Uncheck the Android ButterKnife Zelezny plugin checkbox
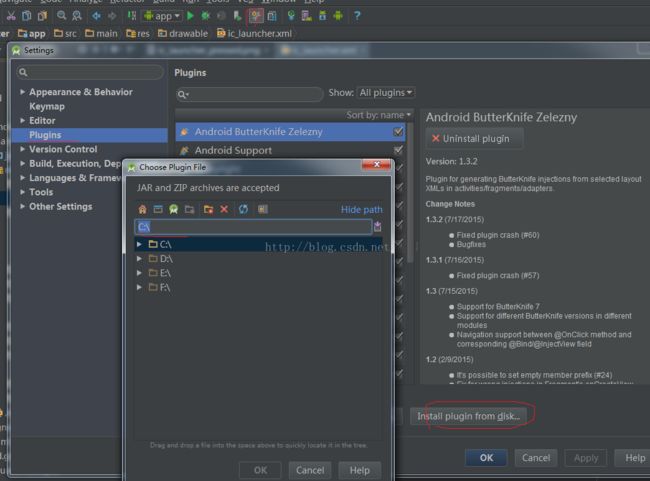Viewport: 650px width, 481px height. [398, 131]
